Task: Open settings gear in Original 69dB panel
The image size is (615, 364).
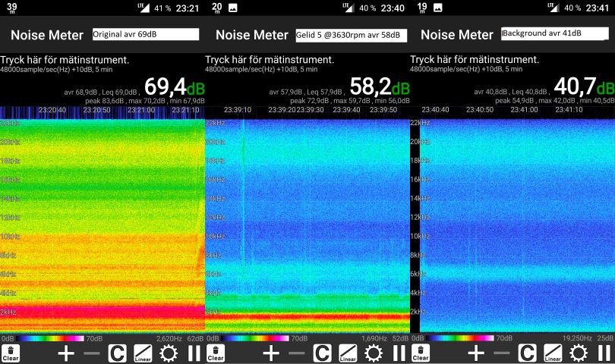Action: pyautogui.click(x=169, y=353)
